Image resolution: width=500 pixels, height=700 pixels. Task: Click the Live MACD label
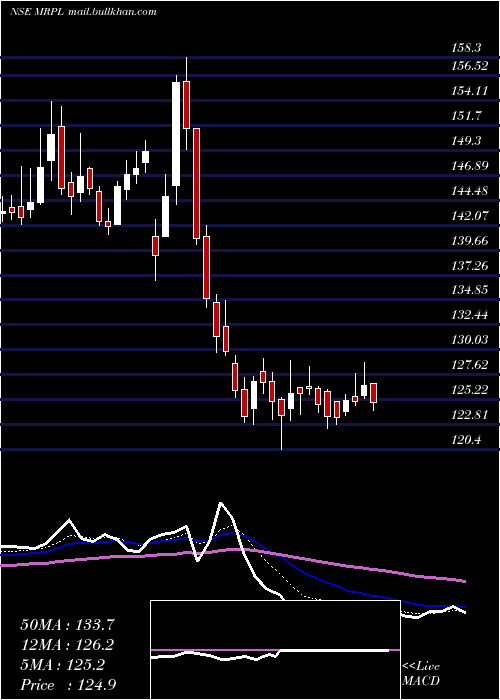click(421, 673)
